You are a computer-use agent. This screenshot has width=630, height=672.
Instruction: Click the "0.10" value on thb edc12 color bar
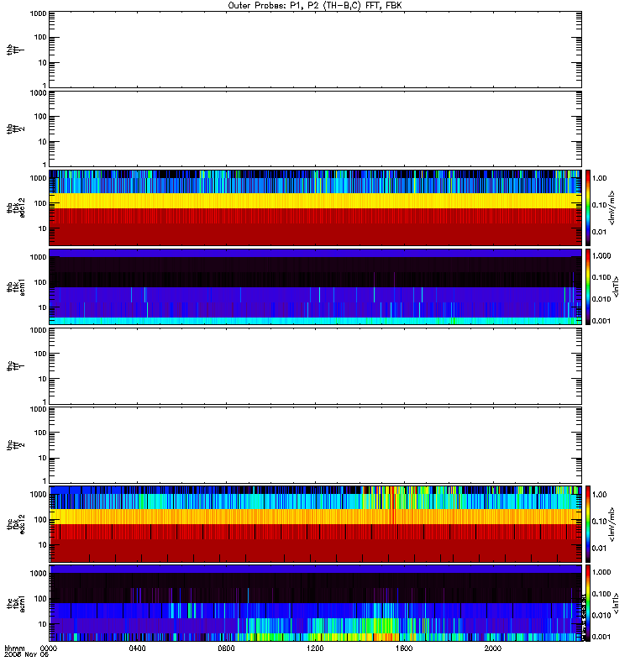599,205
